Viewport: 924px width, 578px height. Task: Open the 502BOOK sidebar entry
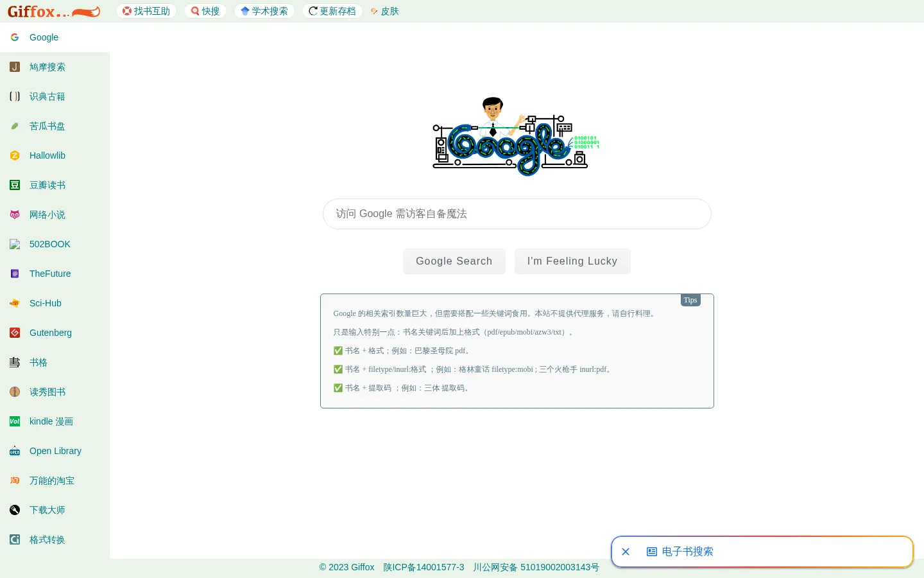55,244
